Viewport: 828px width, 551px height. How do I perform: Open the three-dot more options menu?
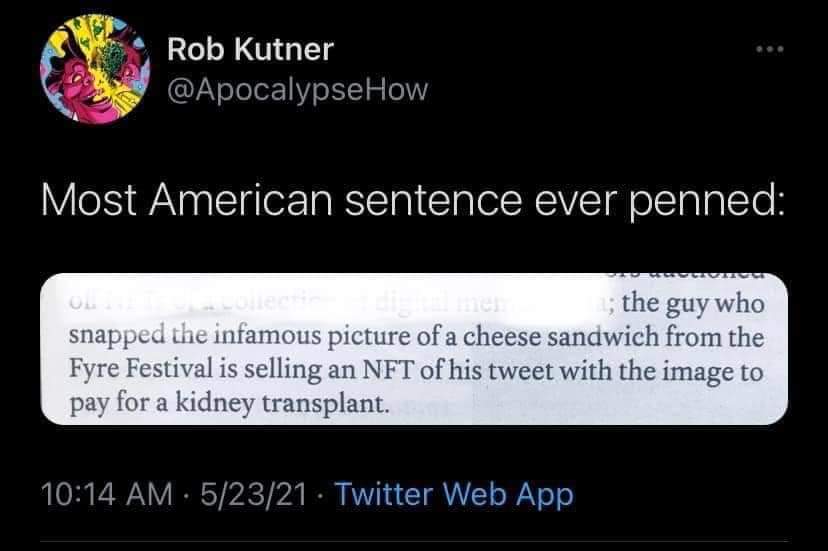pyautogui.click(x=769, y=46)
